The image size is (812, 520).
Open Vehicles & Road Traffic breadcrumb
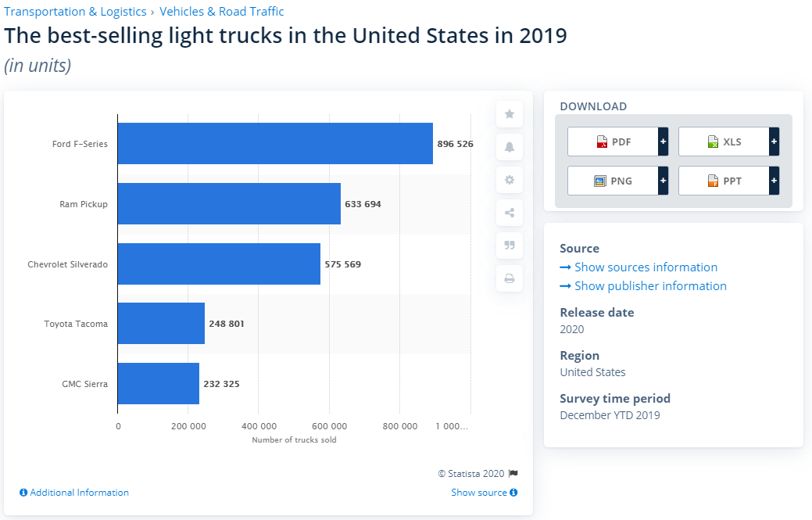point(222,12)
